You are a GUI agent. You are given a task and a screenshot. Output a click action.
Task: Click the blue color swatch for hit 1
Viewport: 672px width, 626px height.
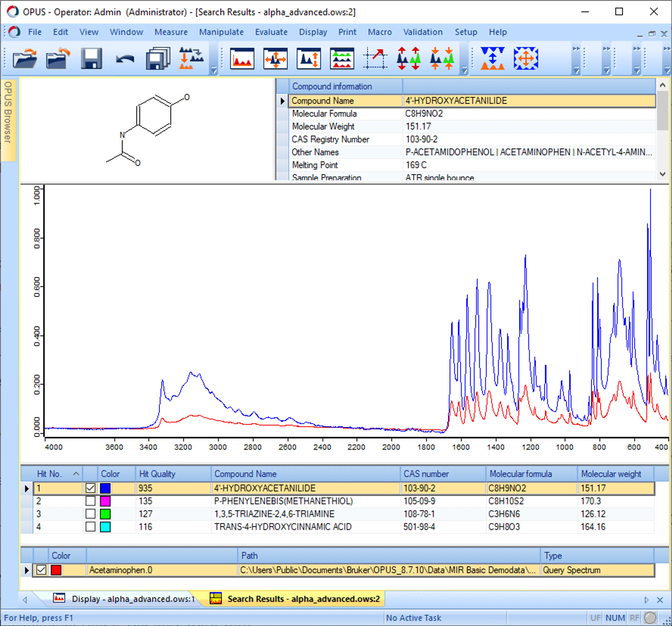pos(105,488)
